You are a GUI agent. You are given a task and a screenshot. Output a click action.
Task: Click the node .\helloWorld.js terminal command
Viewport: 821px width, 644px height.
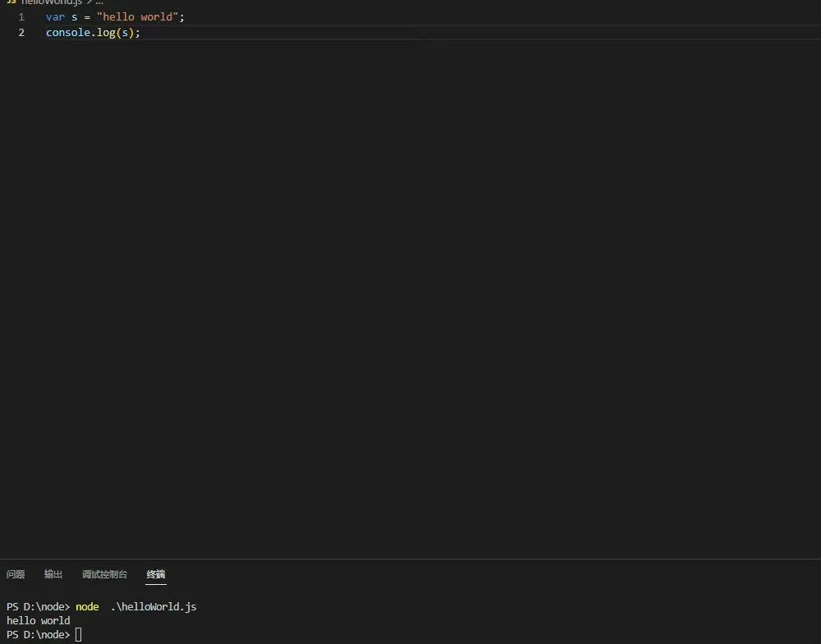click(136, 607)
